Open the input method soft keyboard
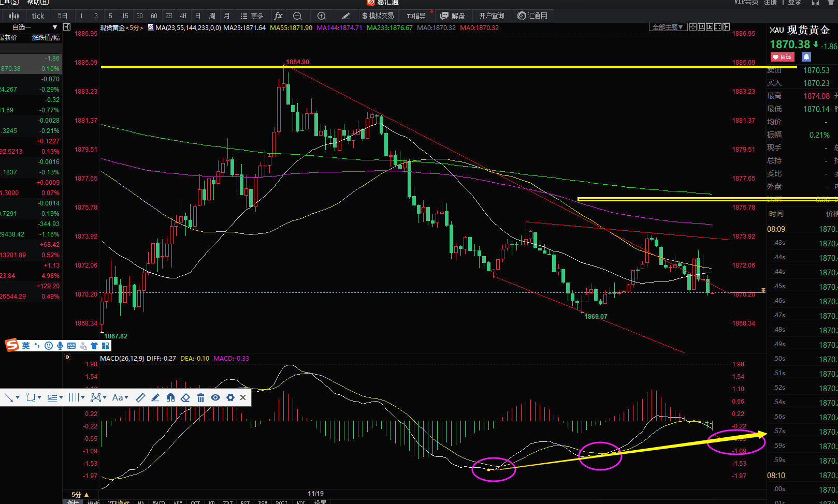Viewport: 838px width, 504px height. [71, 346]
